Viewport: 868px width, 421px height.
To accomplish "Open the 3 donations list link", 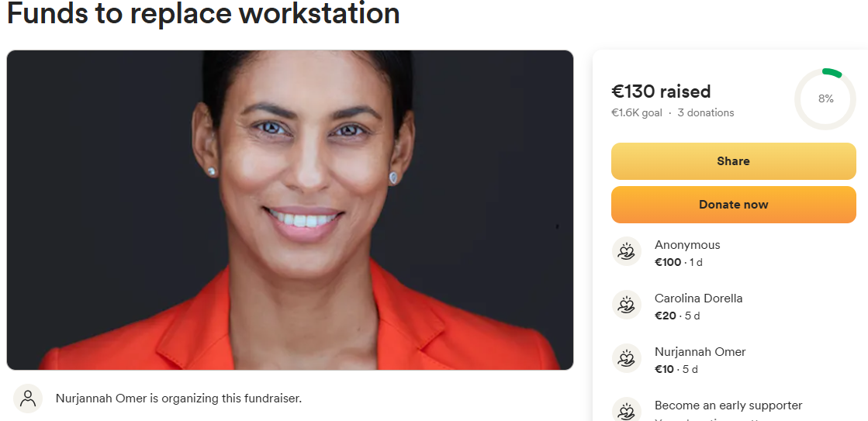I will (706, 113).
